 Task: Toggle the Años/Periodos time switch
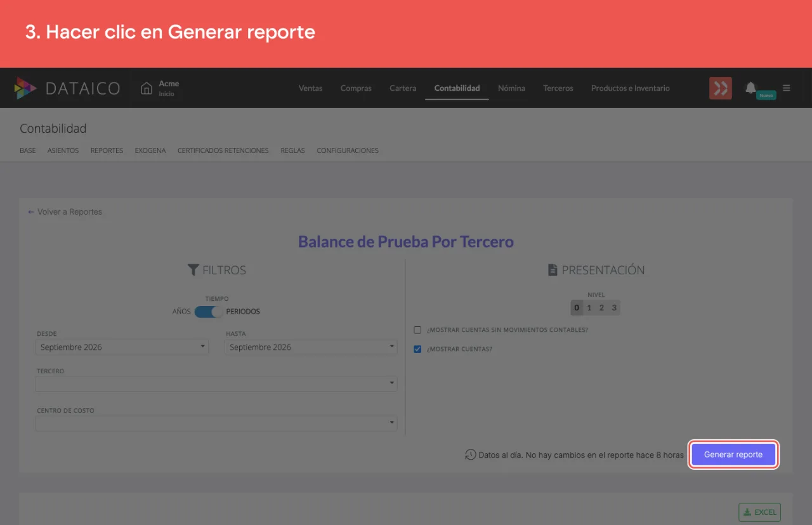pos(209,312)
